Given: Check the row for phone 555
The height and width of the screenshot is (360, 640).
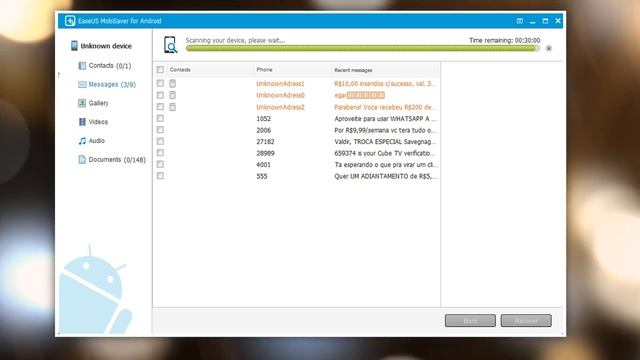Looking at the screenshot, I should pos(160,176).
